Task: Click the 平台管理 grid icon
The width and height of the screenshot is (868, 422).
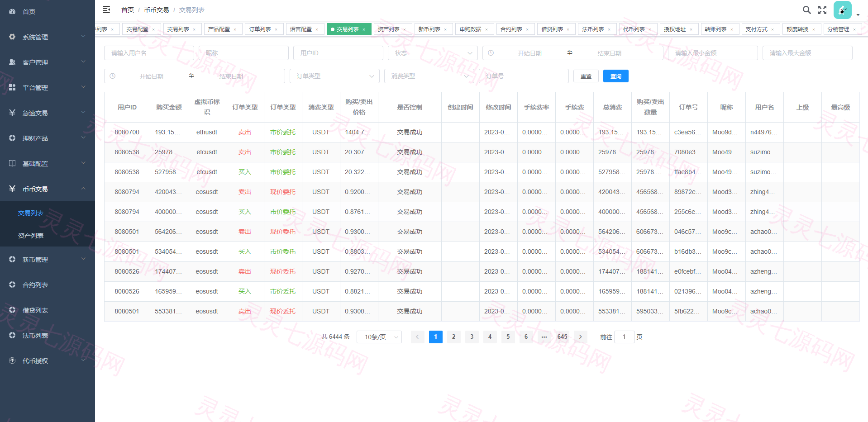Action: [x=12, y=87]
